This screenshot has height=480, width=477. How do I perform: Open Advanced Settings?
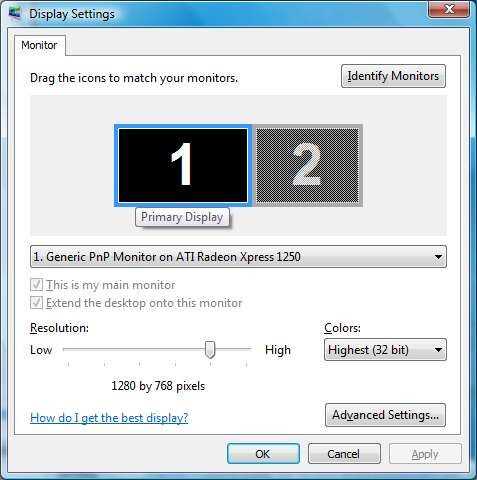(385, 415)
